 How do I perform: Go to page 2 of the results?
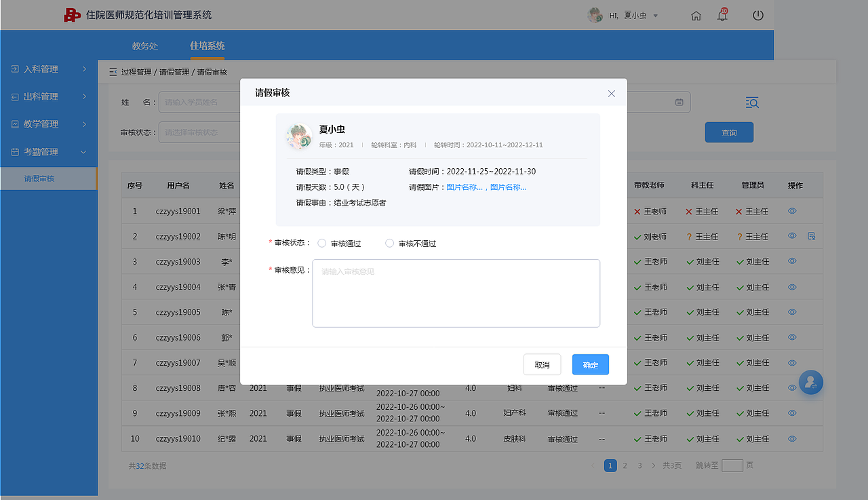[625, 465]
